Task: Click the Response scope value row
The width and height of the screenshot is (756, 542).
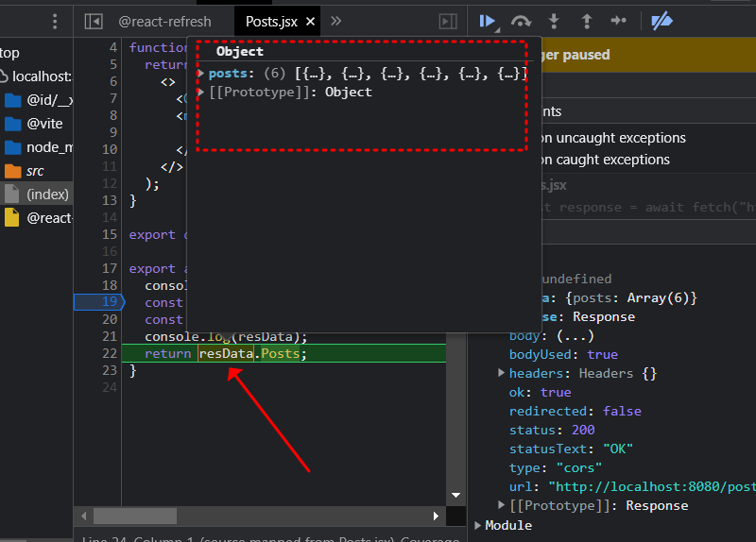Action: (604, 316)
